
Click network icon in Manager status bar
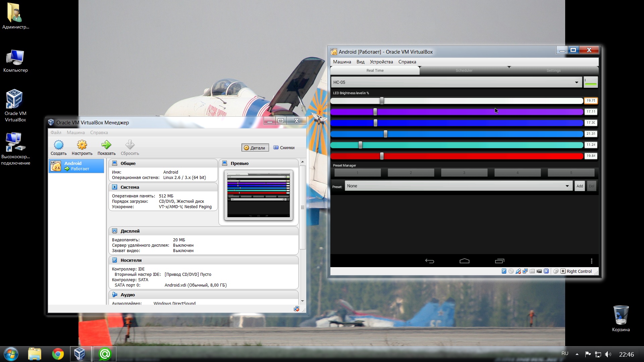point(296,309)
